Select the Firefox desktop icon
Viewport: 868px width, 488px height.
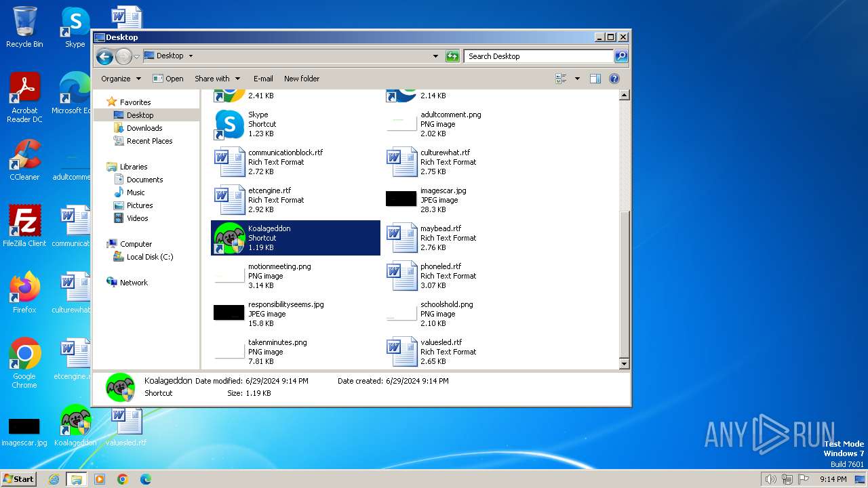pyautogui.click(x=24, y=292)
